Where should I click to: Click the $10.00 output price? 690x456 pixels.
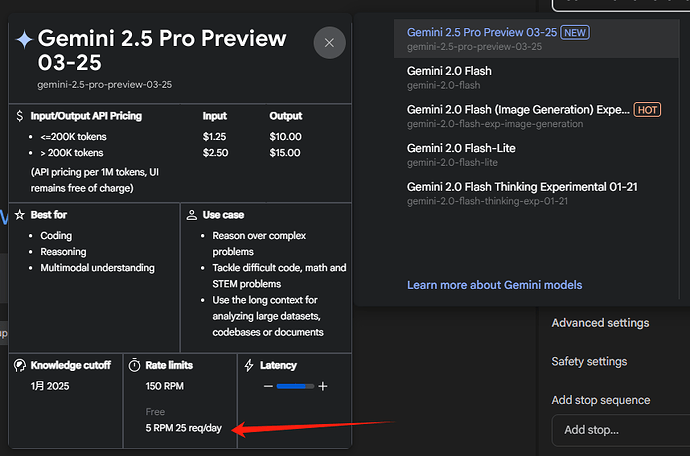[x=286, y=136]
